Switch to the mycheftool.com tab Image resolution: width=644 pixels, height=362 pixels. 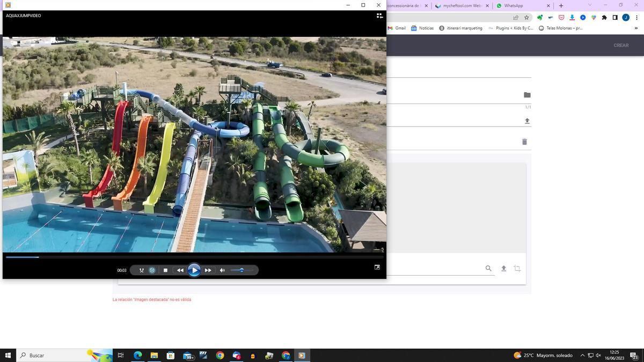pos(462,6)
